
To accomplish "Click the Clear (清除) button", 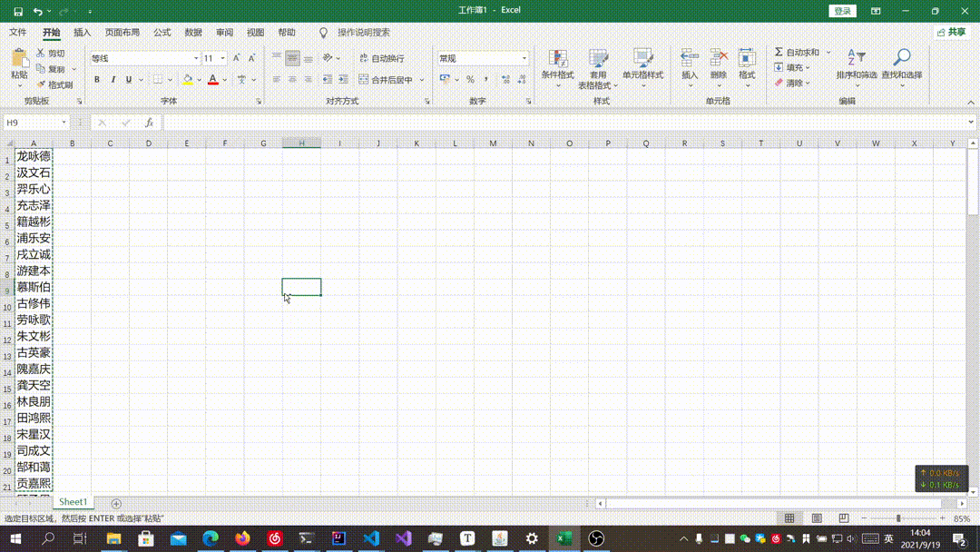I will tap(792, 83).
